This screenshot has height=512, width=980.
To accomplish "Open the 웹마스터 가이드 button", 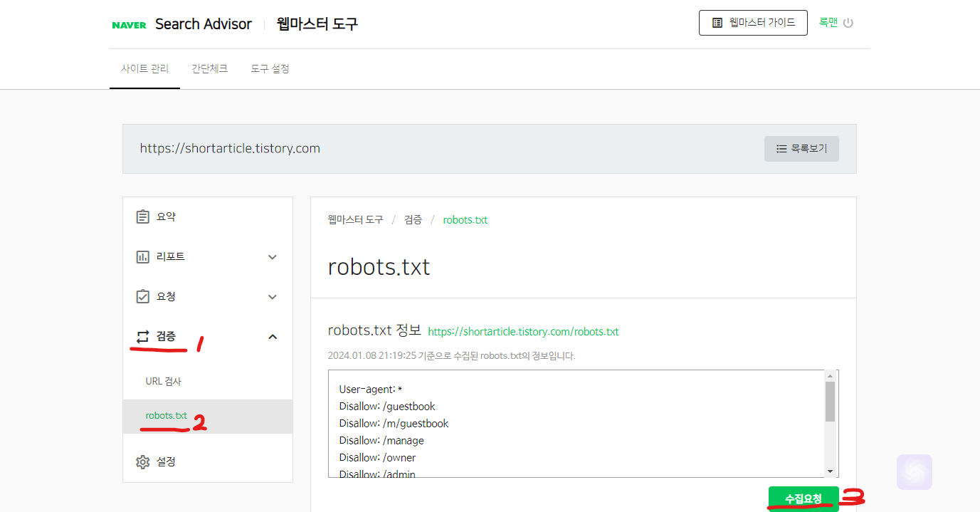I will click(753, 23).
